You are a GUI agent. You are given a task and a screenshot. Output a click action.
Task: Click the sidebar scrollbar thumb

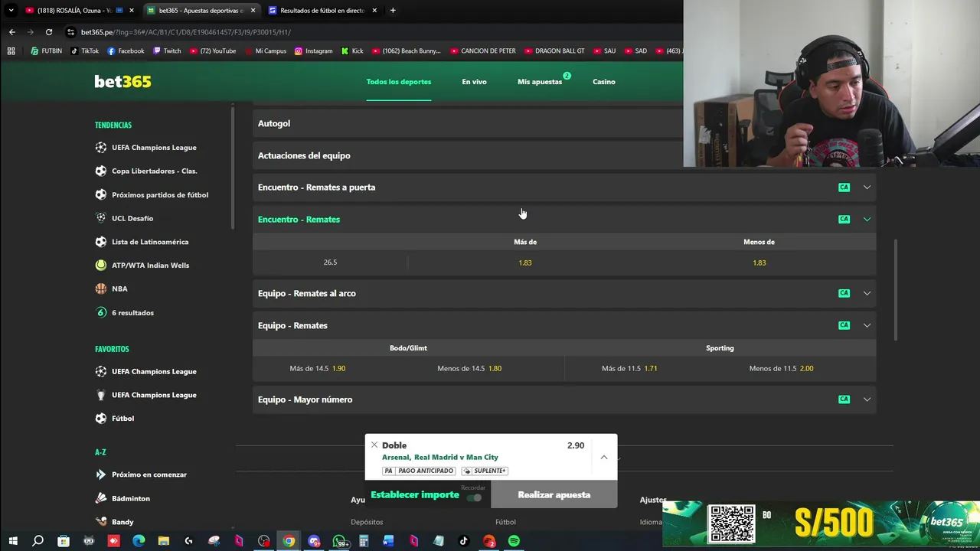click(233, 167)
